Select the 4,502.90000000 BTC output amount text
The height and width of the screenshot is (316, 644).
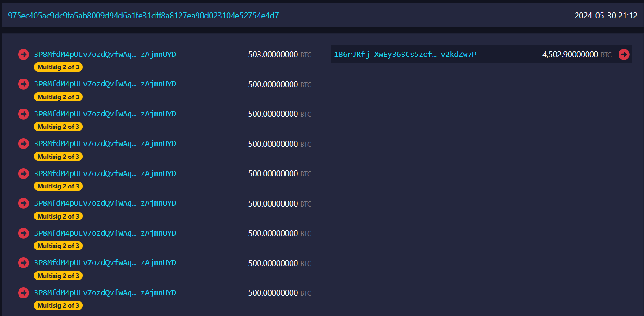574,54
